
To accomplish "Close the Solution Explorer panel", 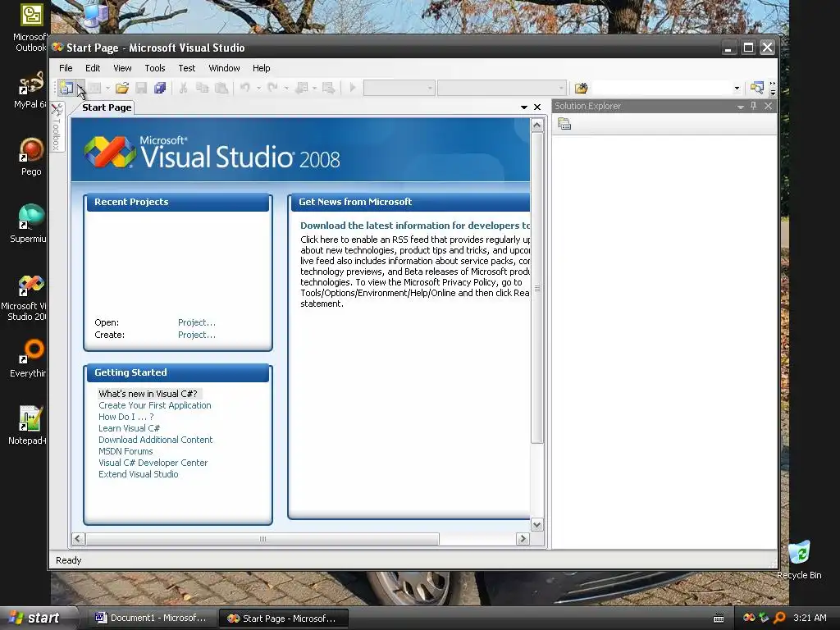I will coord(768,106).
